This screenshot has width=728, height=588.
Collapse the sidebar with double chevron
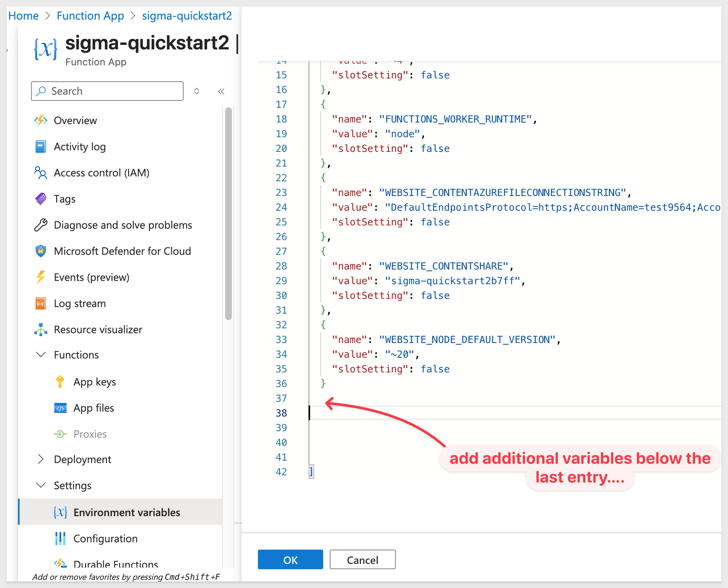[221, 91]
